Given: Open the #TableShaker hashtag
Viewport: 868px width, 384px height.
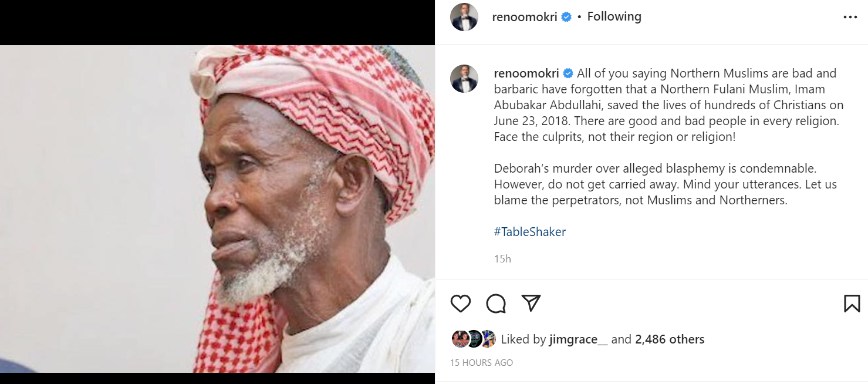Looking at the screenshot, I should pos(530,232).
